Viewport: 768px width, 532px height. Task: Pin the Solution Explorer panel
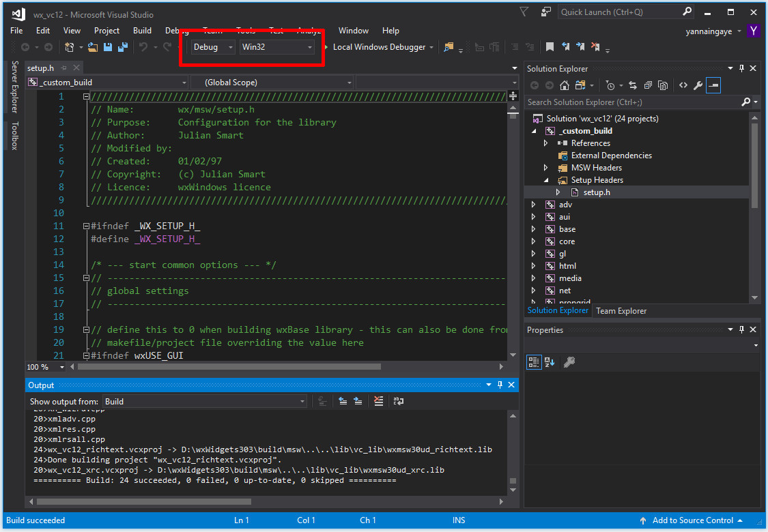(741, 68)
